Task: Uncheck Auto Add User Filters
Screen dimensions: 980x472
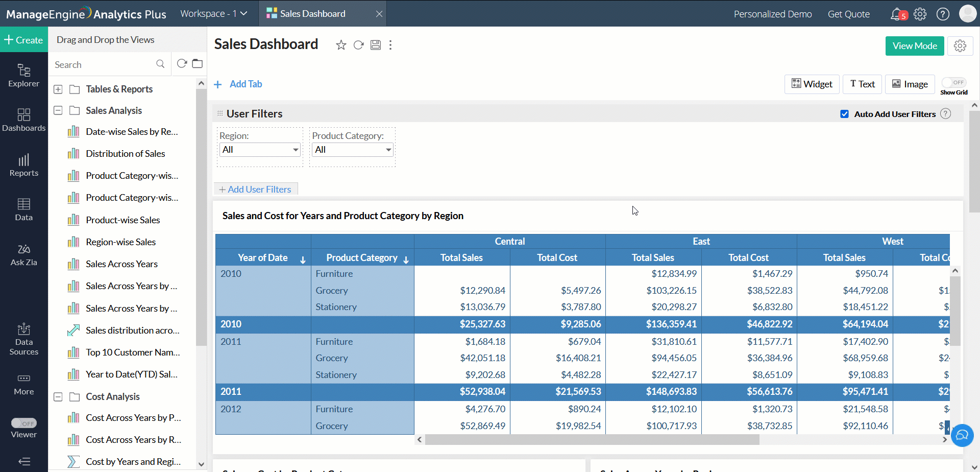Action: (845, 113)
